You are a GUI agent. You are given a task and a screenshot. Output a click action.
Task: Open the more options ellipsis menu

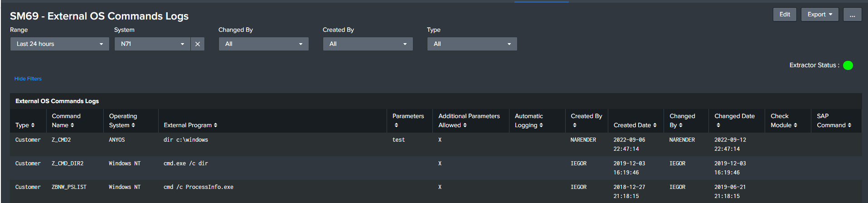852,15
